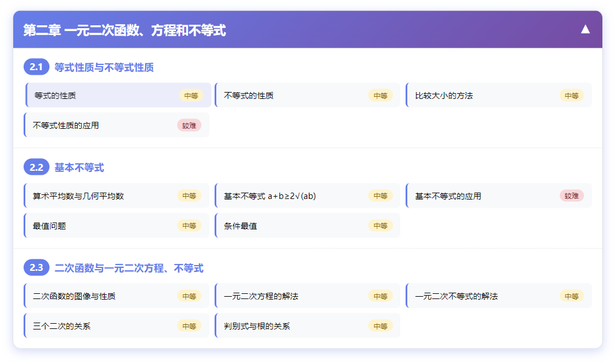Click the 中等 tag on 一元二次不等式的解法
Screen dimensions: 615x364
tap(571, 296)
